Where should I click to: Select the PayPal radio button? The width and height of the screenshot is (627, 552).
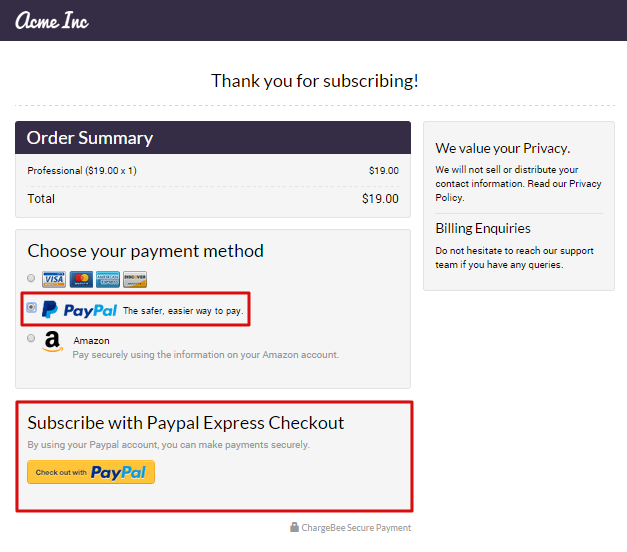[x=31, y=308]
